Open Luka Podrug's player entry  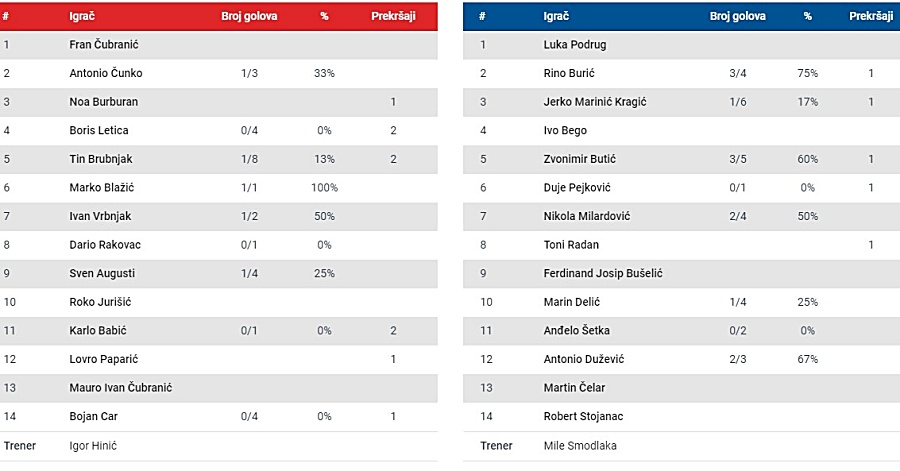click(x=575, y=45)
